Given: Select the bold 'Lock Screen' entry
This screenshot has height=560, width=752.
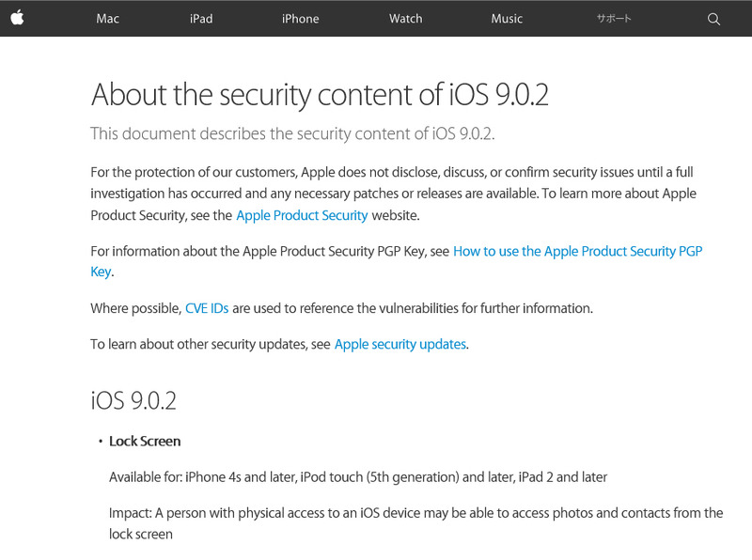Looking at the screenshot, I should coord(145,441).
